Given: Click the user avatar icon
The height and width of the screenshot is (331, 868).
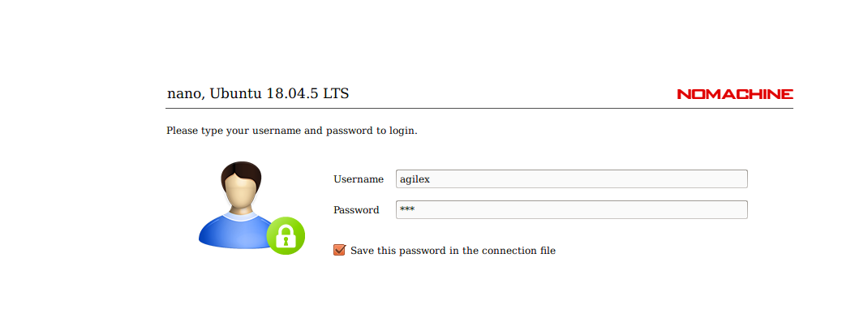Looking at the screenshot, I should coord(251,208).
